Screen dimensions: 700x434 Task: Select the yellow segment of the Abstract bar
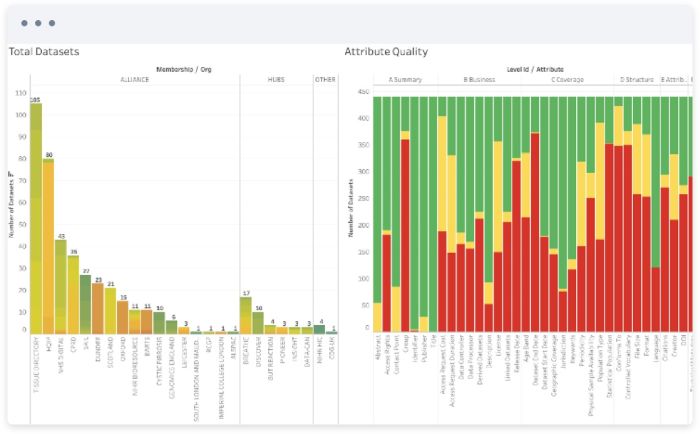point(378,317)
